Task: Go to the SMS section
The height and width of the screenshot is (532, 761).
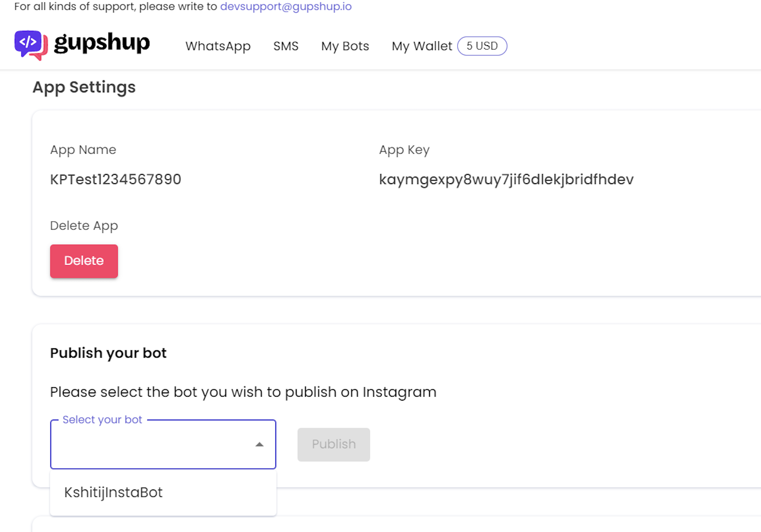Action: coord(285,46)
